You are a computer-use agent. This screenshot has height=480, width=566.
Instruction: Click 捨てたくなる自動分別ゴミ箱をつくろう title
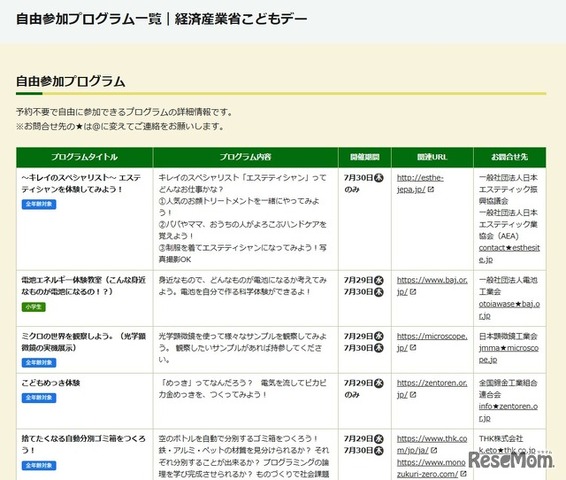tap(83, 444)
